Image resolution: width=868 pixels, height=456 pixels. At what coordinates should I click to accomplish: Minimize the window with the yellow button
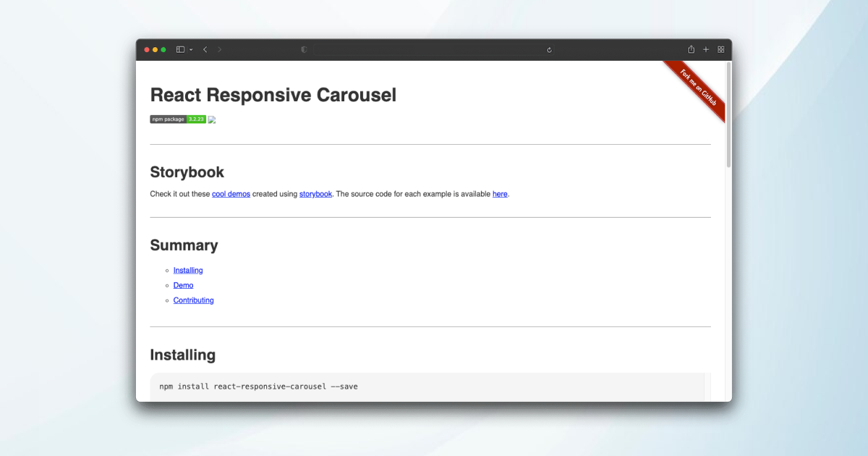[x=155, y=50]
